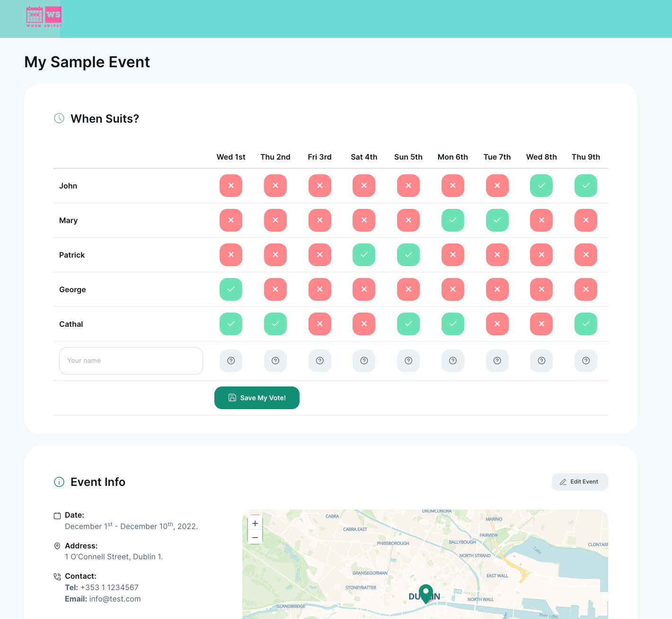672x619 pixels.
Task: Click the location icon next to Address
Action: click(57, 546)
